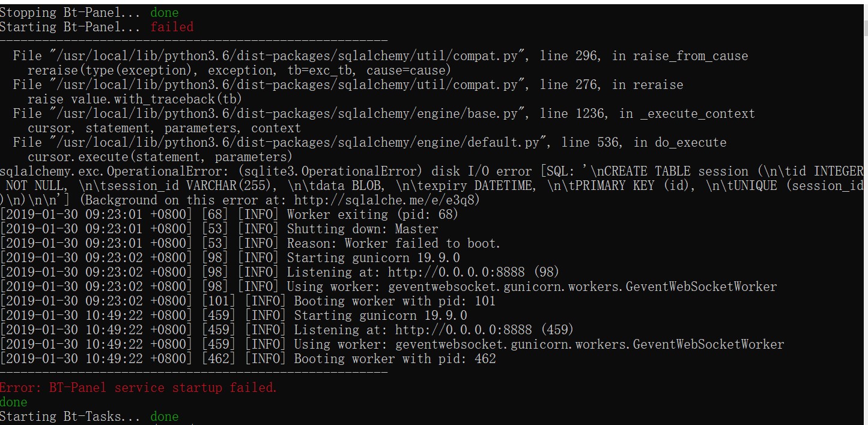Select the red 'BT-Panel service startup failed' error line
Image resolution: width=868 pixels, height=425 pixels.
coord(138,388)
